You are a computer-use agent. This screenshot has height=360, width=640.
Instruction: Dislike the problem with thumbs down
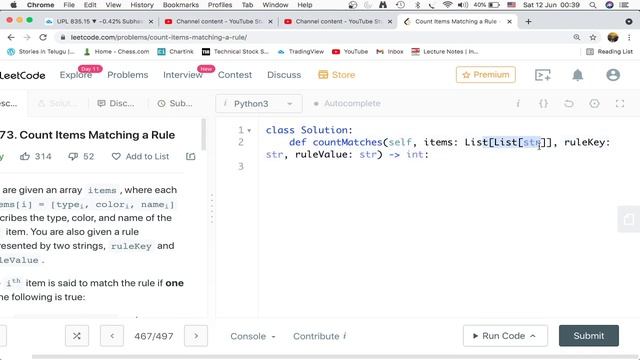pos(73,156)
